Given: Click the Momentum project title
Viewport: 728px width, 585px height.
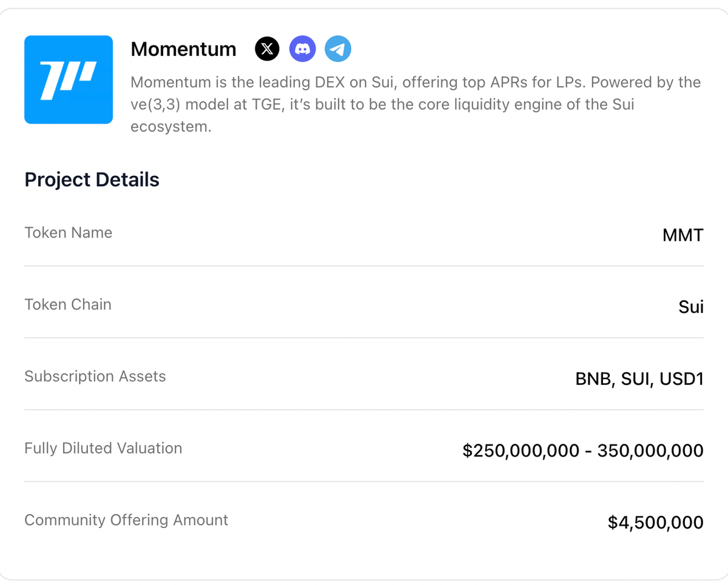Looking at the screenshot, I should point(183,49).
